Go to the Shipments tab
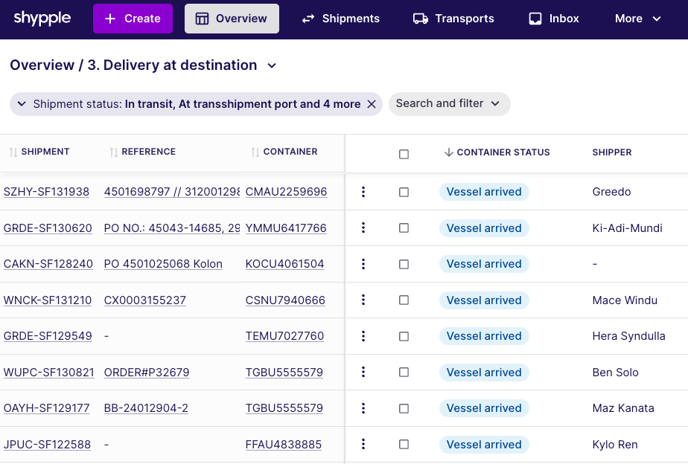 (341, 18)
